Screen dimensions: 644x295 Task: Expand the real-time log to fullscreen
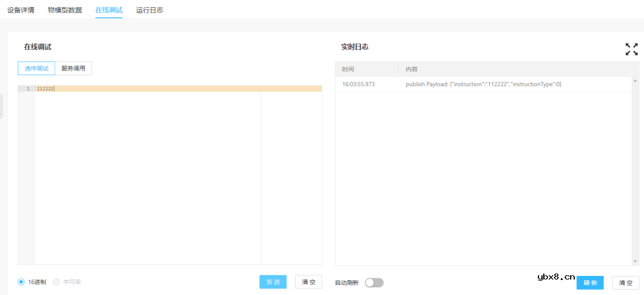point(631,49)
